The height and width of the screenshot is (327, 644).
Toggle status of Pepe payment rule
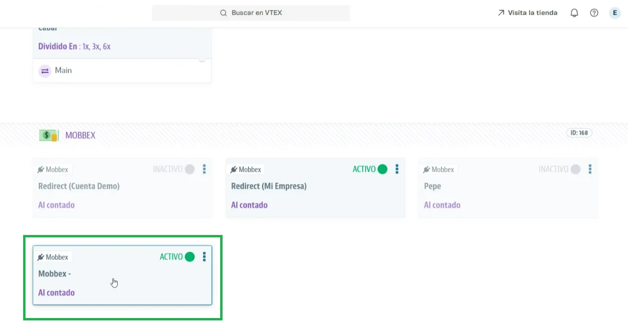[x=575, y=169]
